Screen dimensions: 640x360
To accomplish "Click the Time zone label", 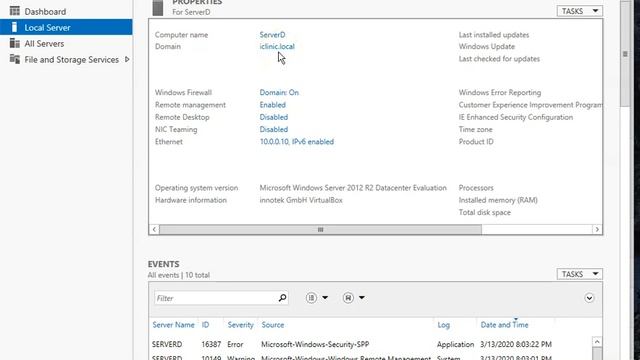I will [x=476, y=129].
